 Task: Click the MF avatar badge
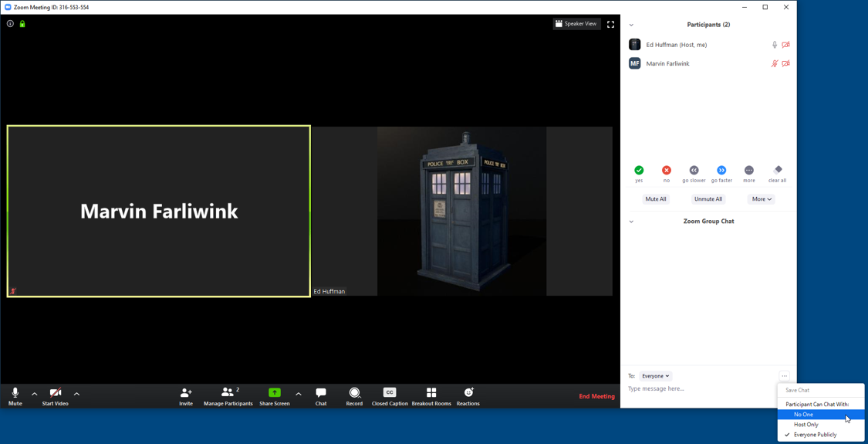[635, 63]
